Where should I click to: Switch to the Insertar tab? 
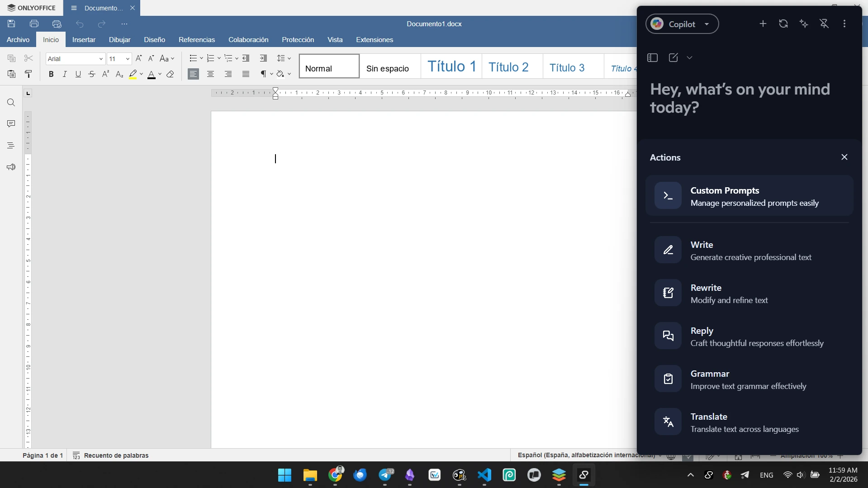point(84,40)
